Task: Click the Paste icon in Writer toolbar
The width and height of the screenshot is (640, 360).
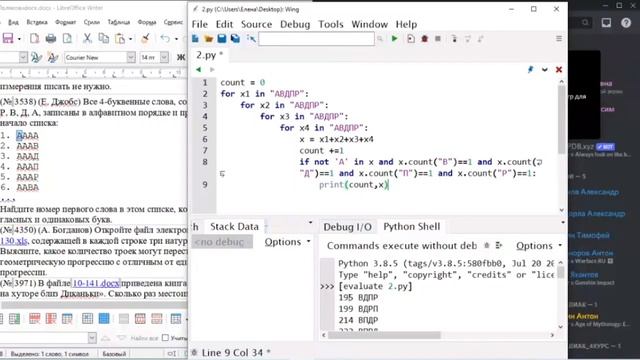Action: pyautogui.click(x=120, y=39)
